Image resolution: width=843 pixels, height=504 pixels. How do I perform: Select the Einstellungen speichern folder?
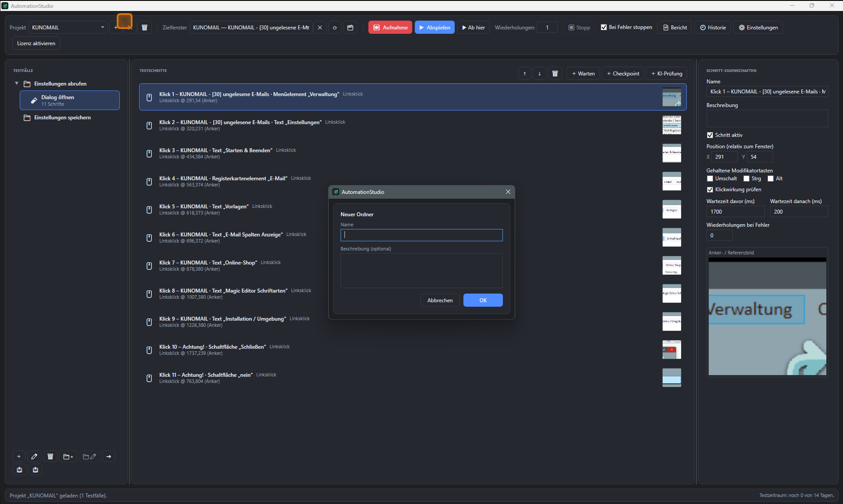(62, 118)
